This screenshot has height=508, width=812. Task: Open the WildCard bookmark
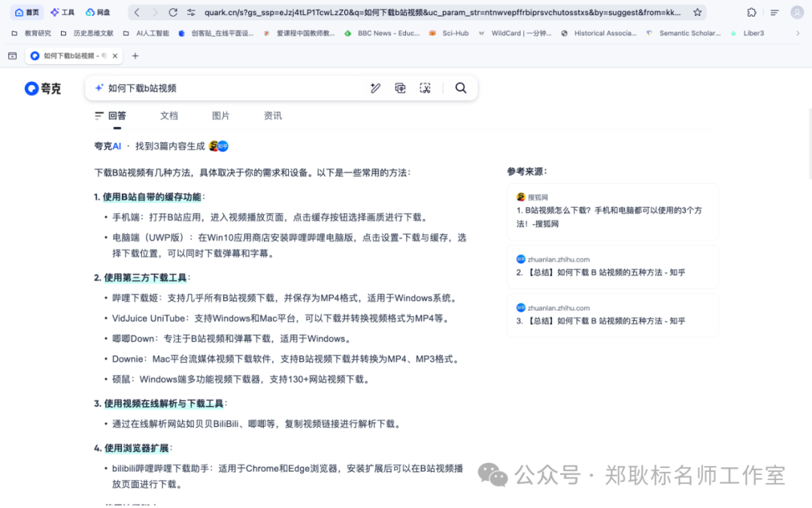[515, 33]
